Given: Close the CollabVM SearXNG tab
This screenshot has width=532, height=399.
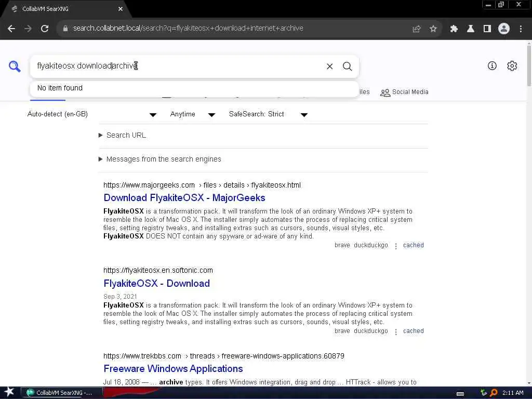Looking at the screenshot, I should pyautogui.click(x=120, y=9).
